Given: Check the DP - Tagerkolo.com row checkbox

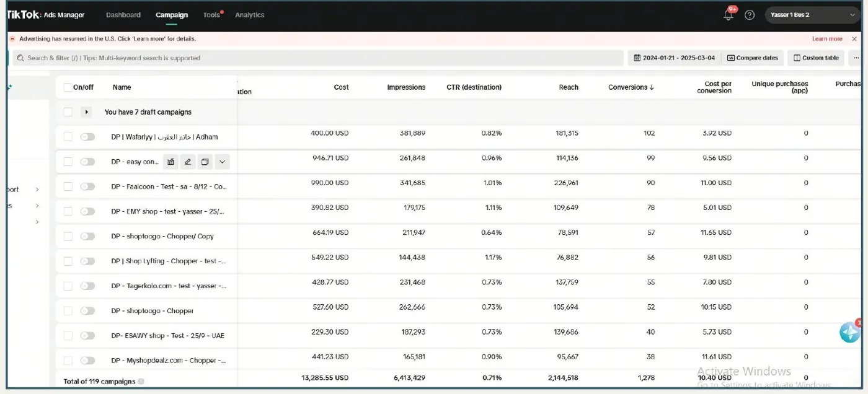Looking at the screenshot, I should point(68,286).
